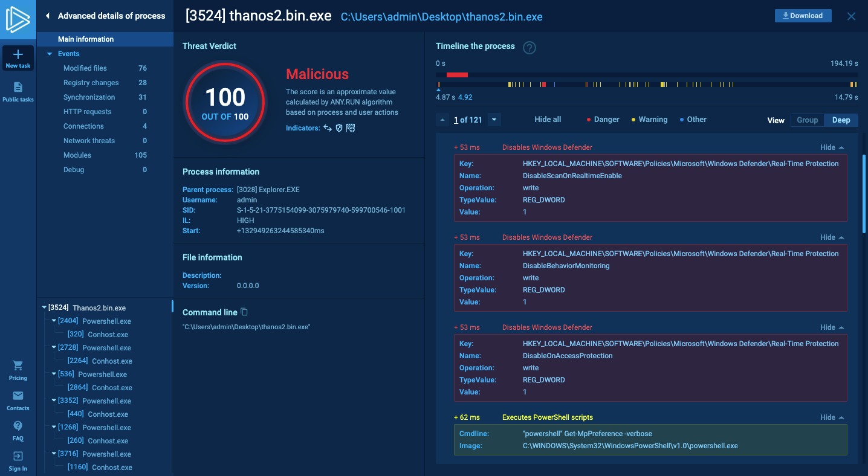Screen dimensions: 868x476
Task: Collapse the [2404] Powershell.exe tree node
Action: coord(54,321)
